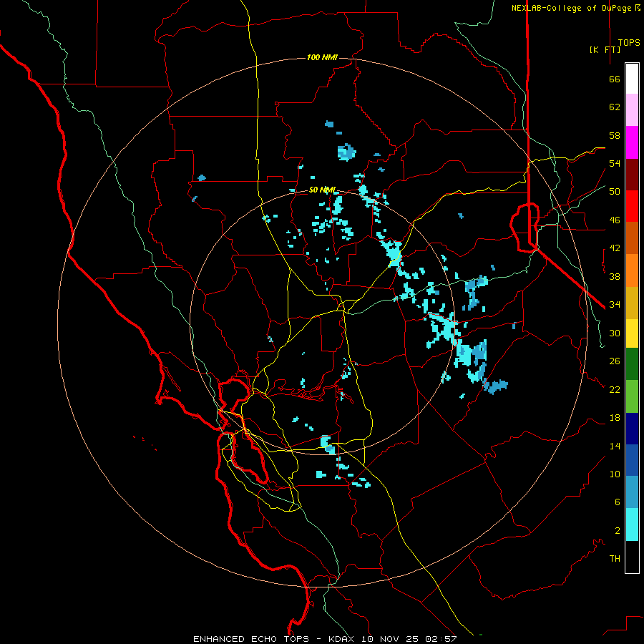Click the NEXLAB-College of DuPage text
644x644 pixels.
tap(571, 8)
